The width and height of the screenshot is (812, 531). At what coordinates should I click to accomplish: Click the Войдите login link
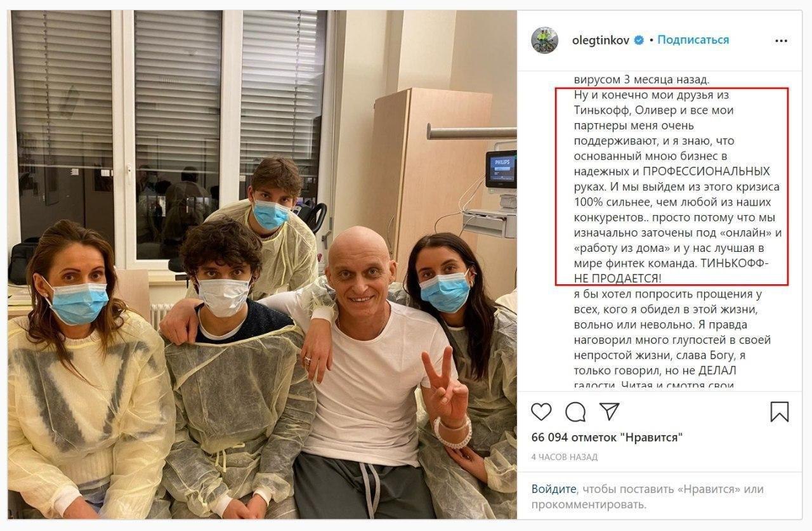554,489
